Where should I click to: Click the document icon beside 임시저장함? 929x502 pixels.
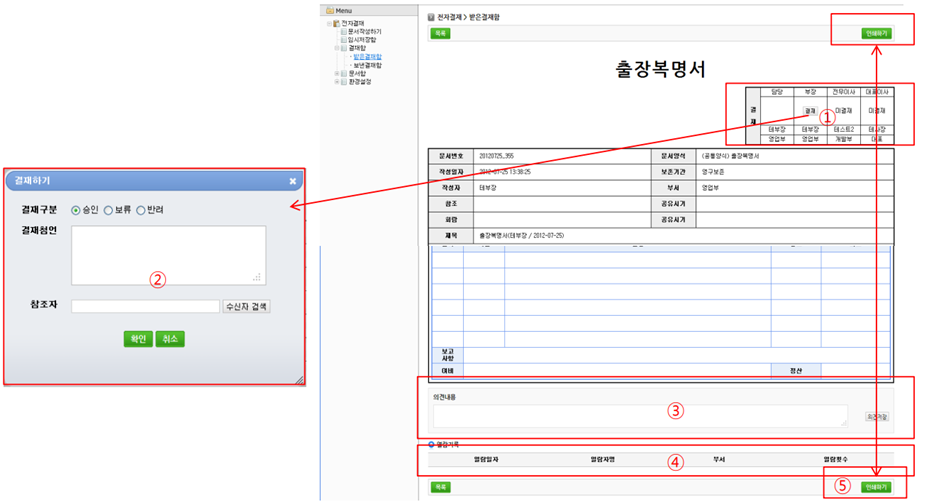pos(344,40)
